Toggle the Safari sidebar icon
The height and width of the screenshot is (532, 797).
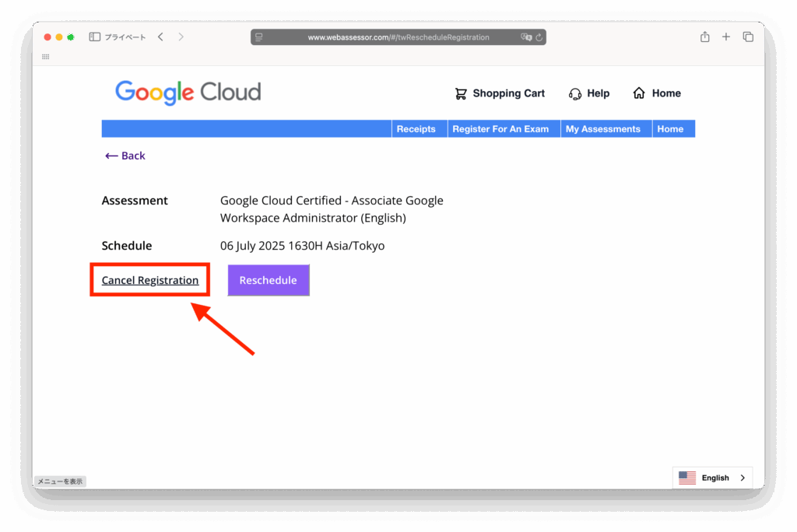tap(94, 37)
